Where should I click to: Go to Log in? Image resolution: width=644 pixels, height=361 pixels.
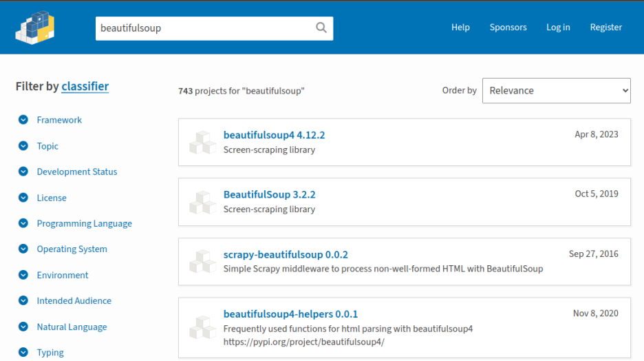558,27
